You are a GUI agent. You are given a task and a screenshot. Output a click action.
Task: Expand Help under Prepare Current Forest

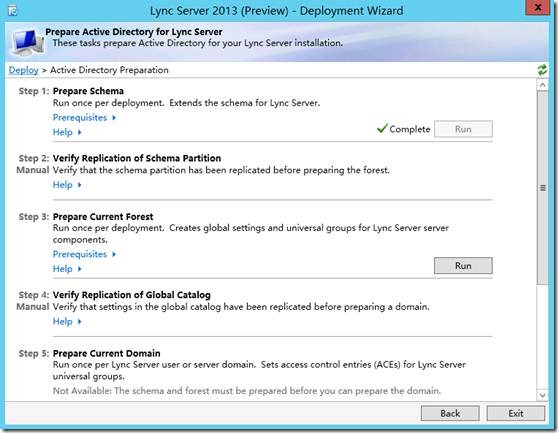(67, 269)
